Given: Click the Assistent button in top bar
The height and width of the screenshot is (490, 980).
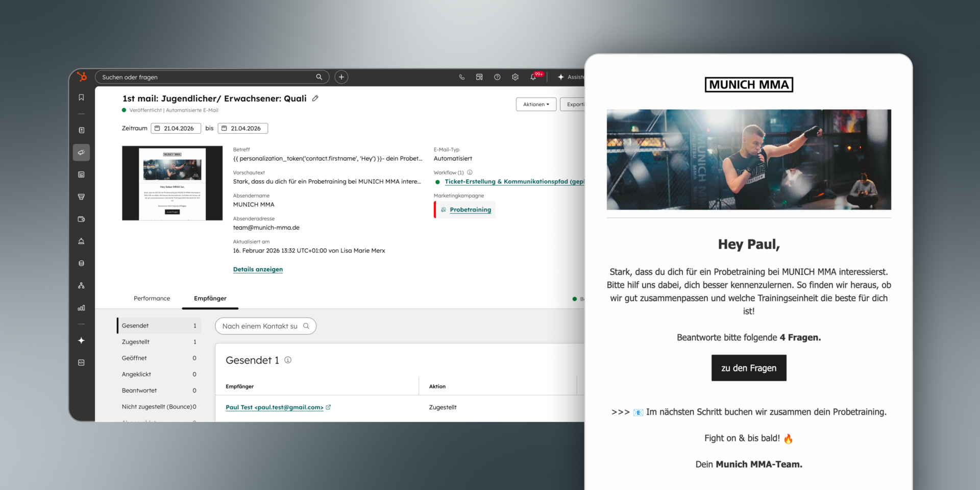Looking at the screenshot, I should tap(571, 77).
